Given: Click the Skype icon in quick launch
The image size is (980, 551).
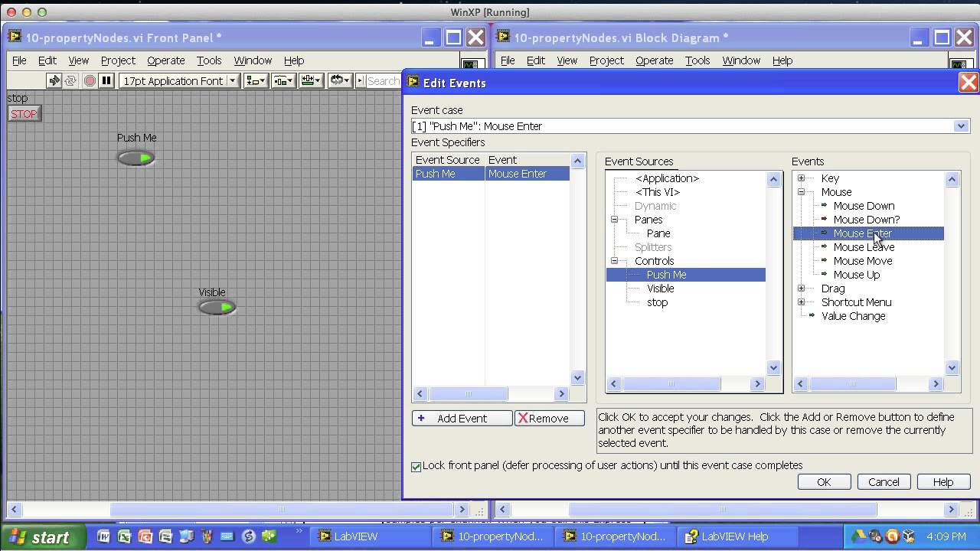Looking at the screenshot, I should pos(248,536).
